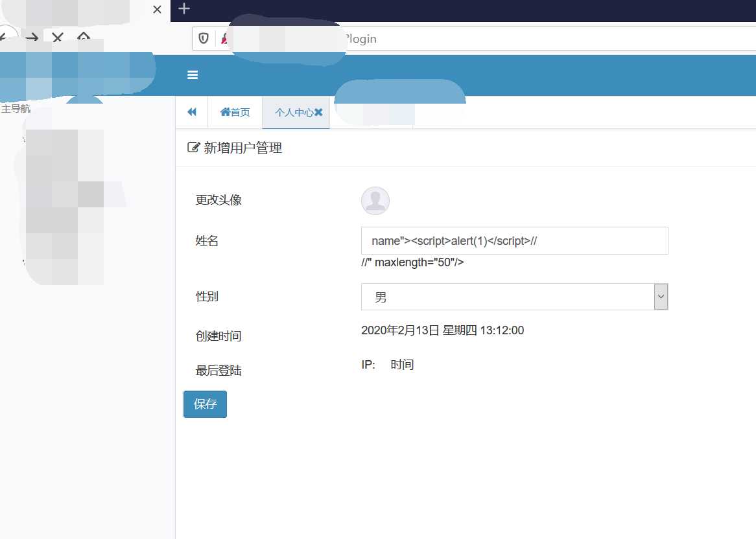Screen dimensions: 756x539
Task: Close the 个人中心 tab via X
Action: pos(318,112)
